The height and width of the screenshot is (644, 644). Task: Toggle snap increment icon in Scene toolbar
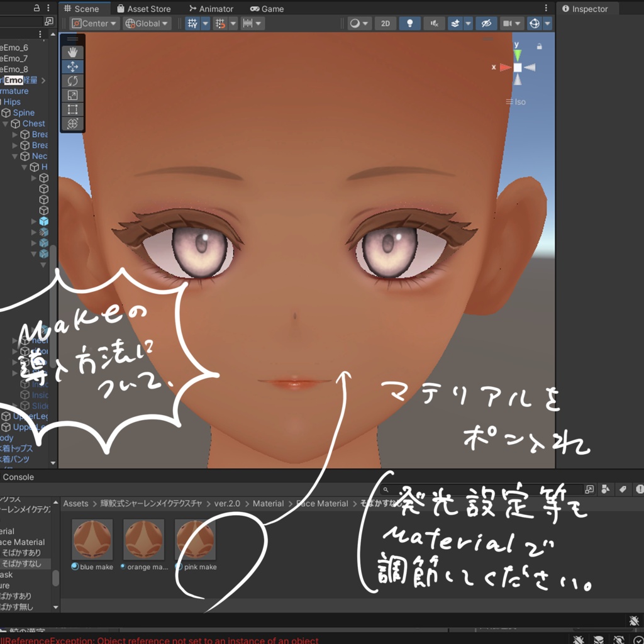tap(221, 23)
